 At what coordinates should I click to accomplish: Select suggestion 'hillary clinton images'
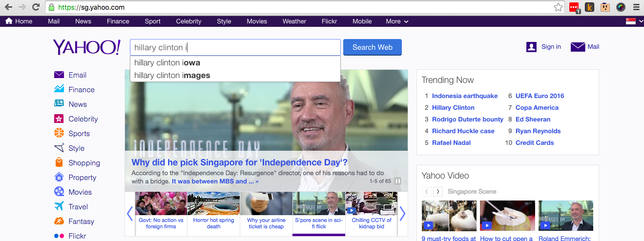click(235, 75)
